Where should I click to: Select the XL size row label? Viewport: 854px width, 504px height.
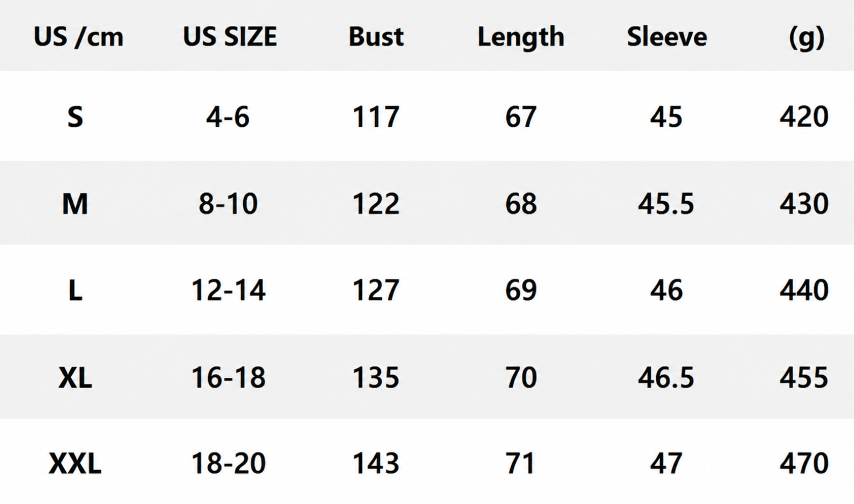pyautogui.click(x=75, y=377)
